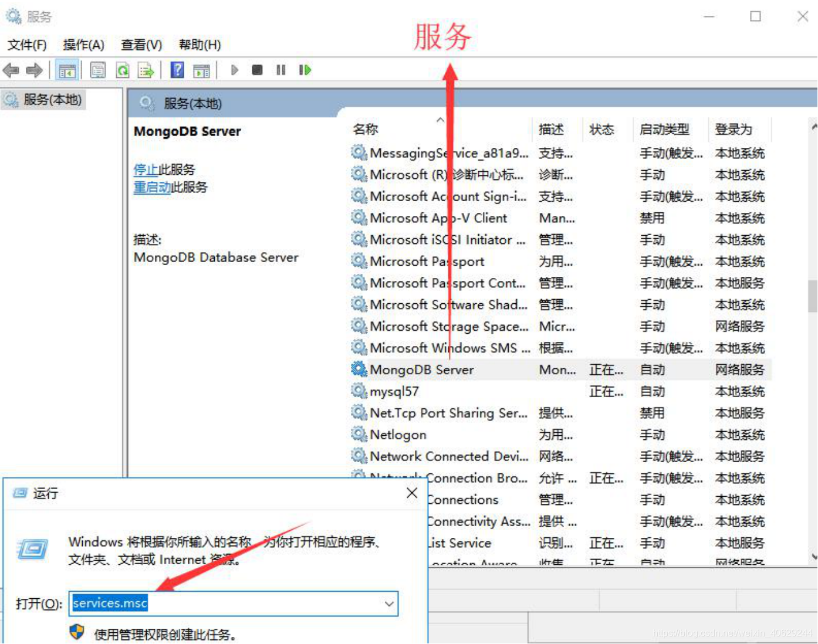Collapse the 名称 column sort arrow

click(441, 120)
